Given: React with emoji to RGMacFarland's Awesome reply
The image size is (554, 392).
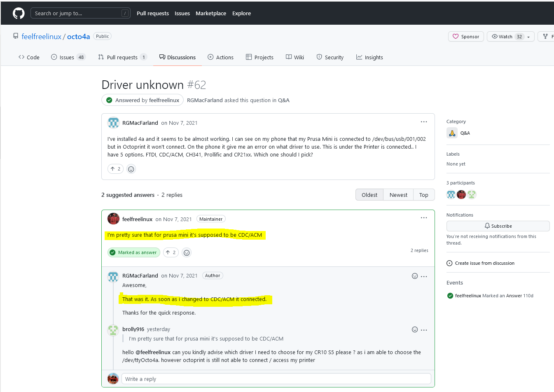Looking at the screenshot, I should (x=415, y=276).
